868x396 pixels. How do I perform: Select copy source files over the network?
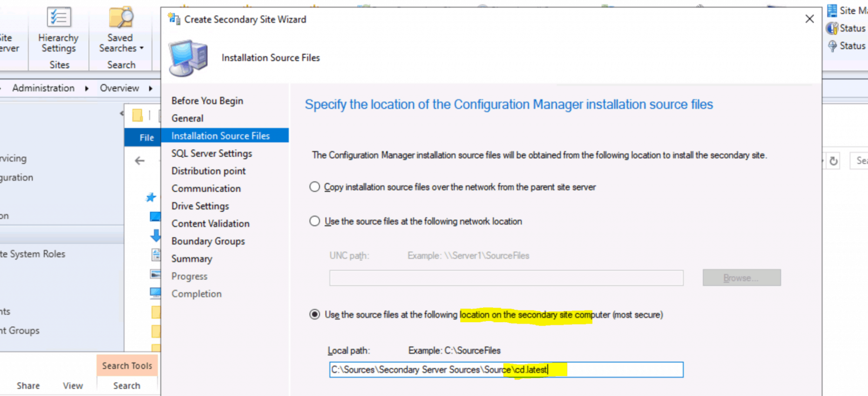[315, 187]
